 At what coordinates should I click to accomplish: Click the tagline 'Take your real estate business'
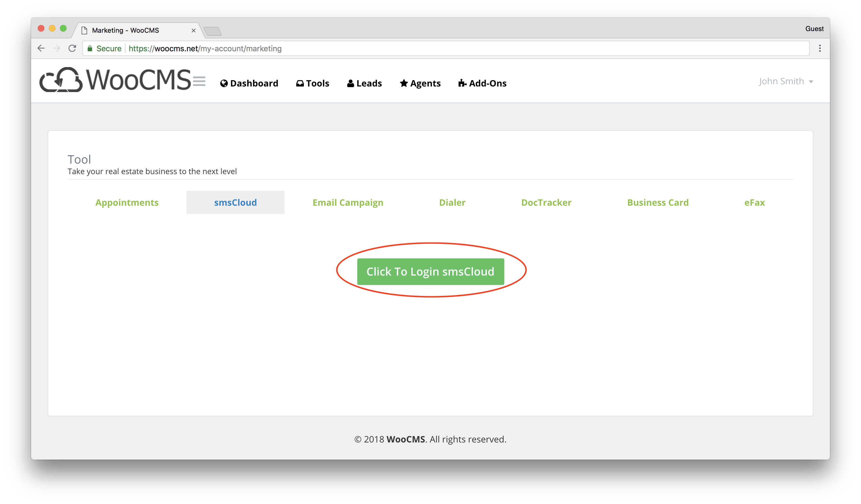coord(152,171)
